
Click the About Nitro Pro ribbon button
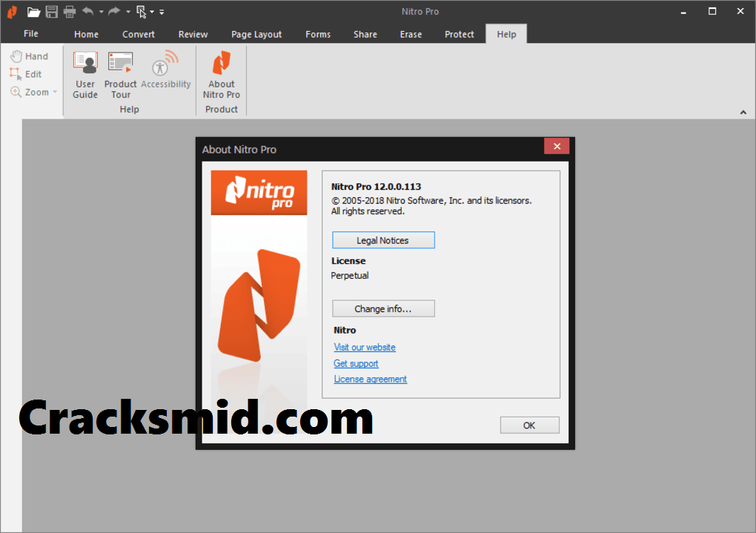[x=222, y=76]
